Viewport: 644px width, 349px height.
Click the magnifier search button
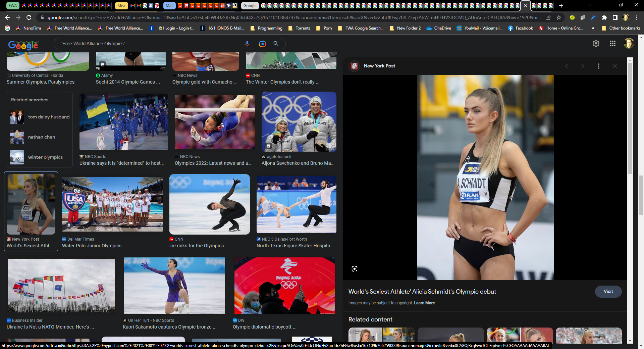tap(276, 44)
